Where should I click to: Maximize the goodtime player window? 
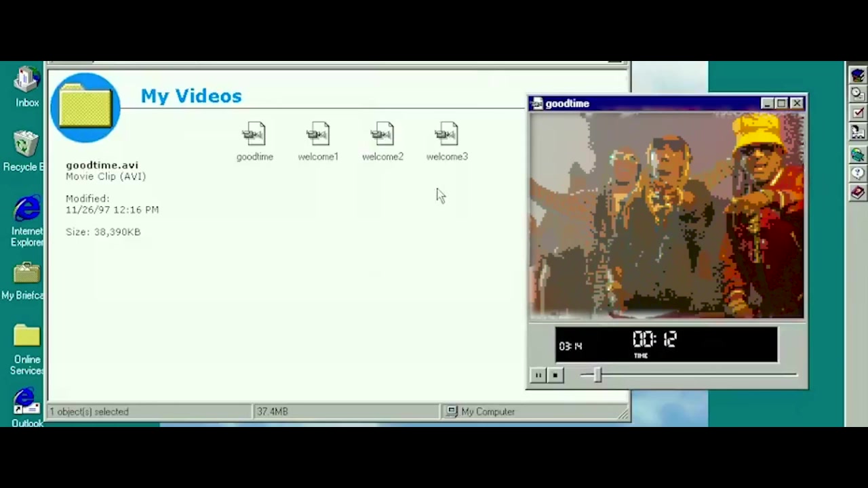click(781, 104)
